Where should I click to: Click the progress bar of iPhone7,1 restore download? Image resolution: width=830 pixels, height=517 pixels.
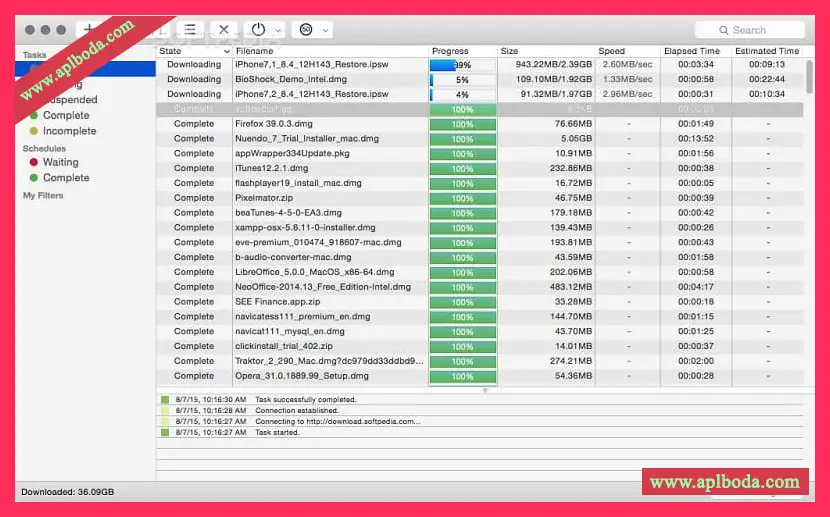coord(463,65)
